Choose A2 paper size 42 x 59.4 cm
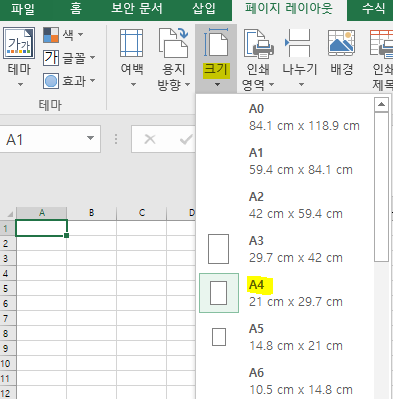 pos(285,206)
